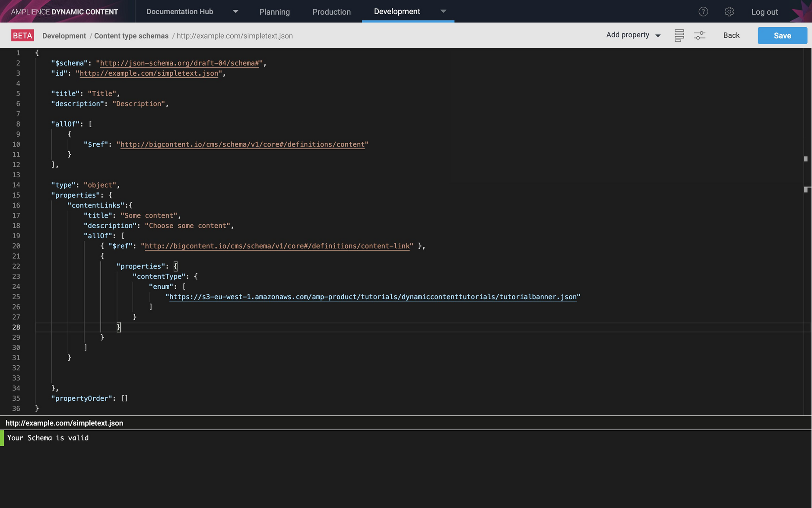This screenshot has width=812, height=508.
Task: Open the example.com/simpletext.json id link
Action: click(x=149, y=73)
